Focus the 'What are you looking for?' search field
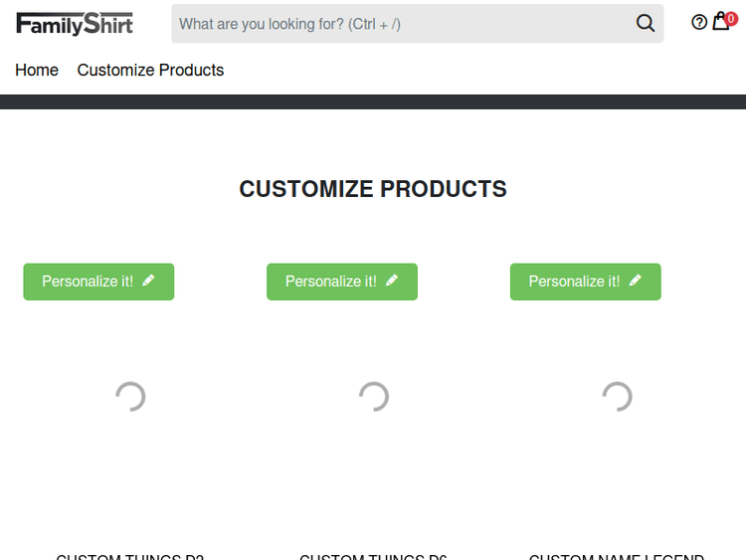 398,24
